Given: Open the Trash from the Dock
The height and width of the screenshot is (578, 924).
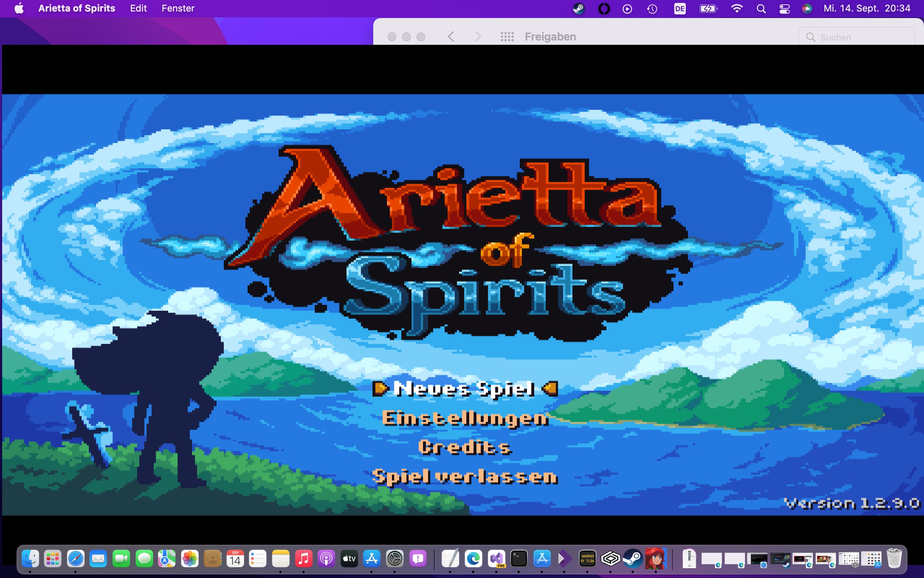Looking at the screenshot, I should pyautogui.click(x=895, y=559).
